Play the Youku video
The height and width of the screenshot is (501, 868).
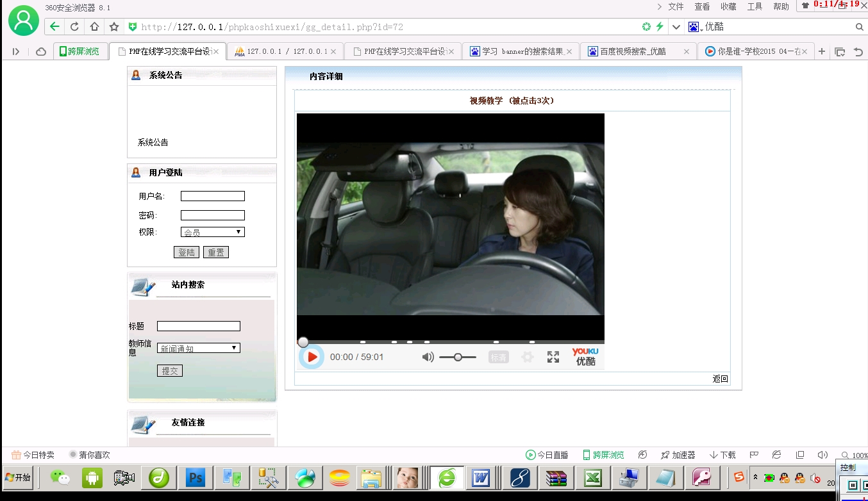coord(312,357)
